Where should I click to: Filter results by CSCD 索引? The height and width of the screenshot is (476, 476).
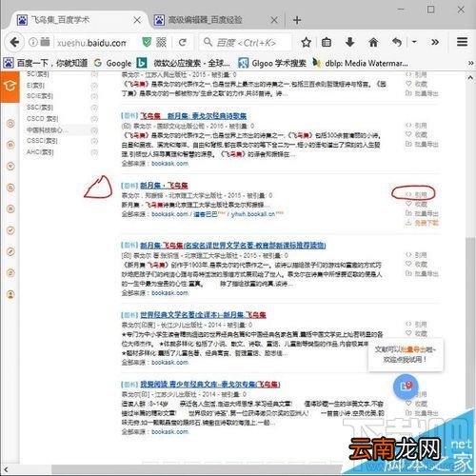[x=43, y=119]
